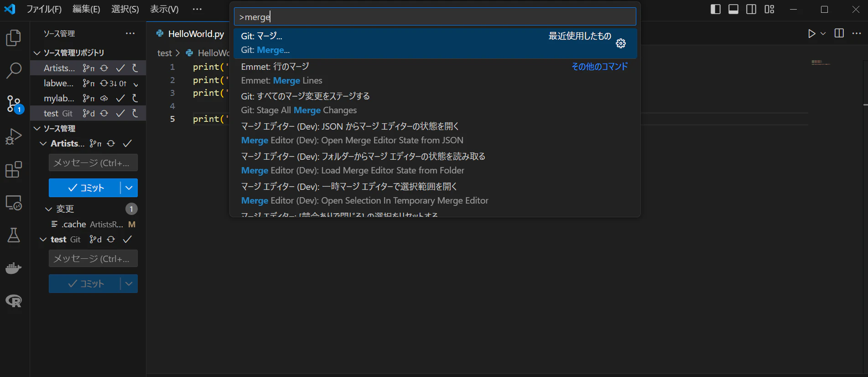This screenshot has height=377, width=868.
Task: Commit checkmark on Artists repository row
Action: coord(120,68)
